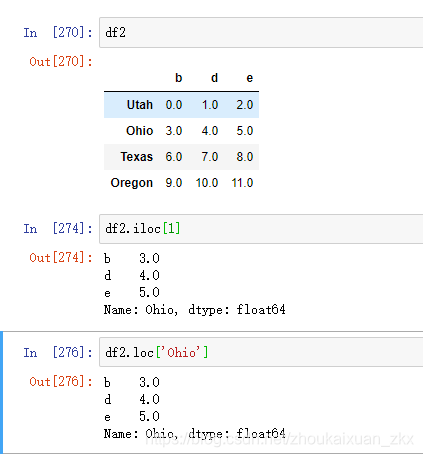Click the 10.0 cell in Oregon row
The width and height of the screenshot is (423, 457).
tap(207, 183)
